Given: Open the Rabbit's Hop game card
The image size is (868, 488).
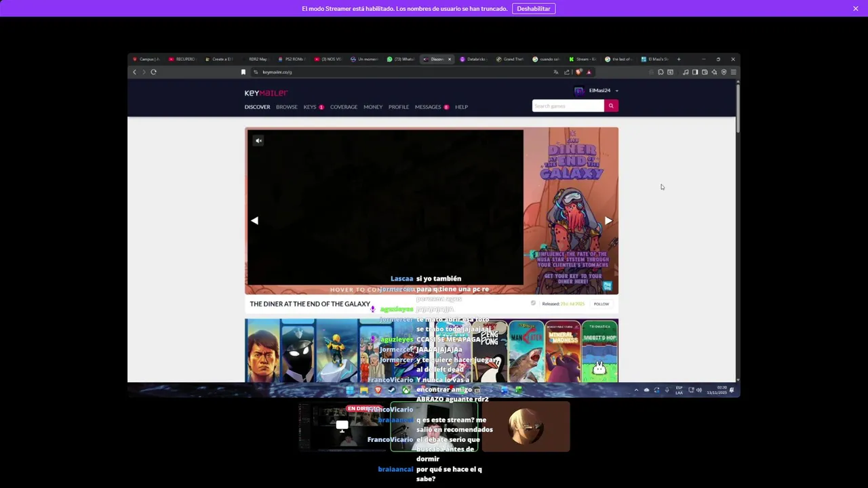Looking at the screenshot, I should click(599, 352).
